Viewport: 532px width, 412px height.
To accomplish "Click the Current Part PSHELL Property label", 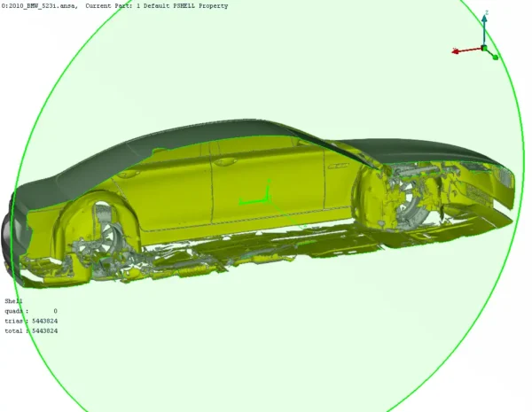I will [x=157, y=6].
